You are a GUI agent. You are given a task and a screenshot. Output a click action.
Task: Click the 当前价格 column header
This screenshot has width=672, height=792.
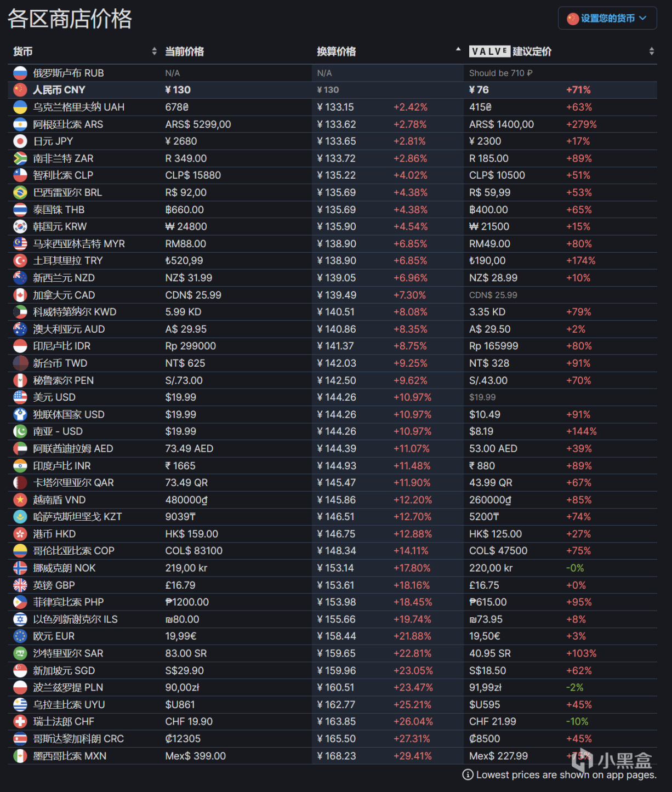pyautogui.click(x=185, y=52)
